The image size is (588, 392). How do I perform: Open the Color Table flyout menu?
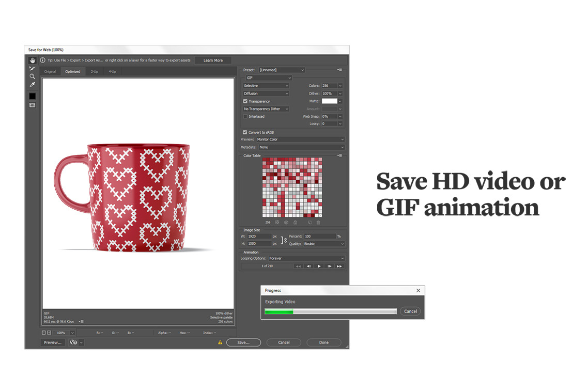coord(339,155)
